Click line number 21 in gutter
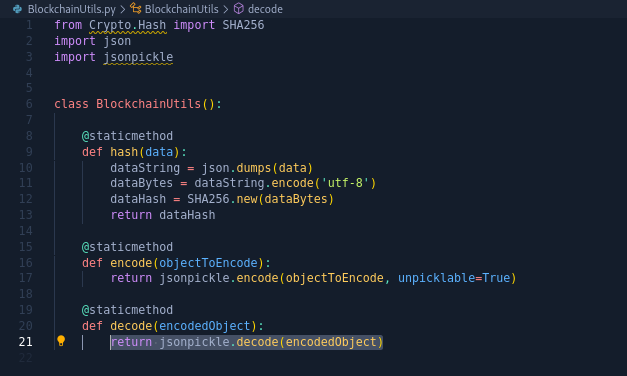 26,342
